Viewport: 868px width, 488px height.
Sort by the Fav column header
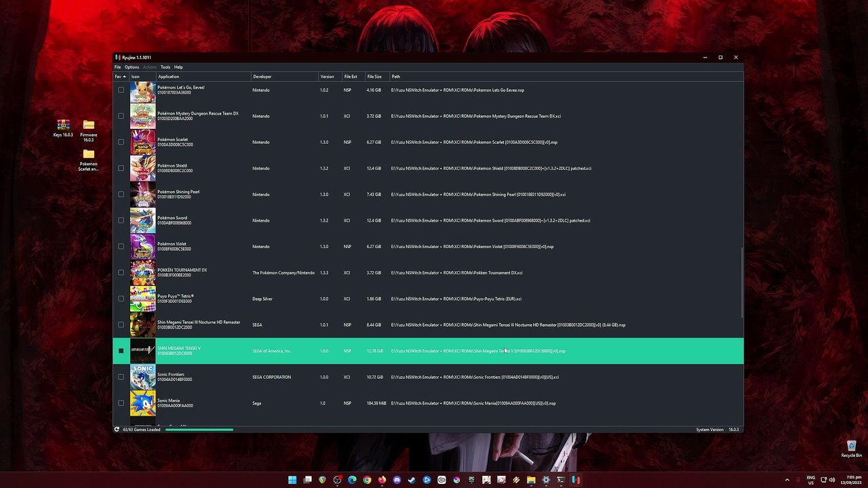(121, 77)
